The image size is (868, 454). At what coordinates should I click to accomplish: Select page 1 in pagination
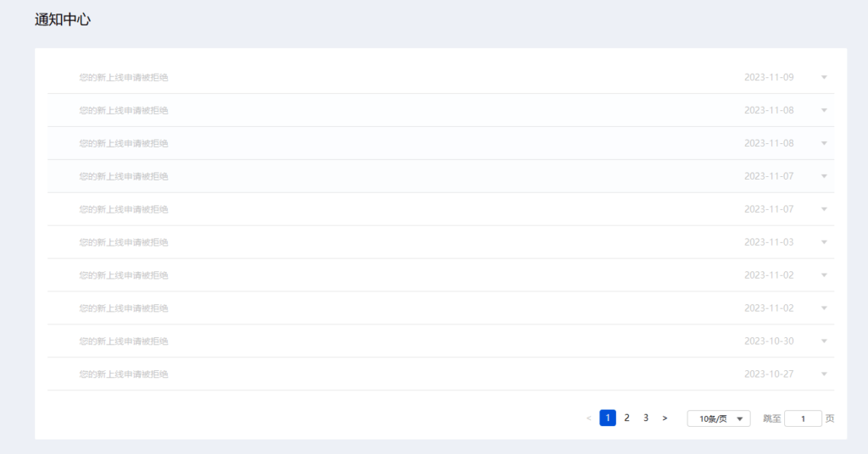[x=608, y=418]
